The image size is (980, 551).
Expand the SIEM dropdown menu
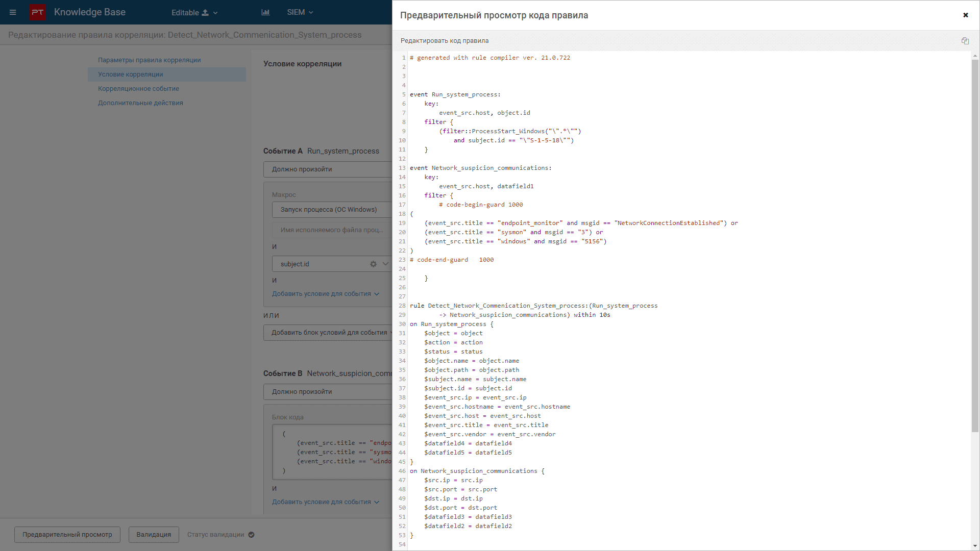click(x=300, y=12)
